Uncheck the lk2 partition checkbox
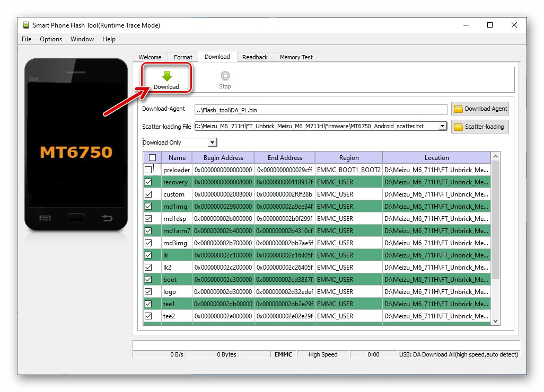The image size is (544, 392). [148, 267]
